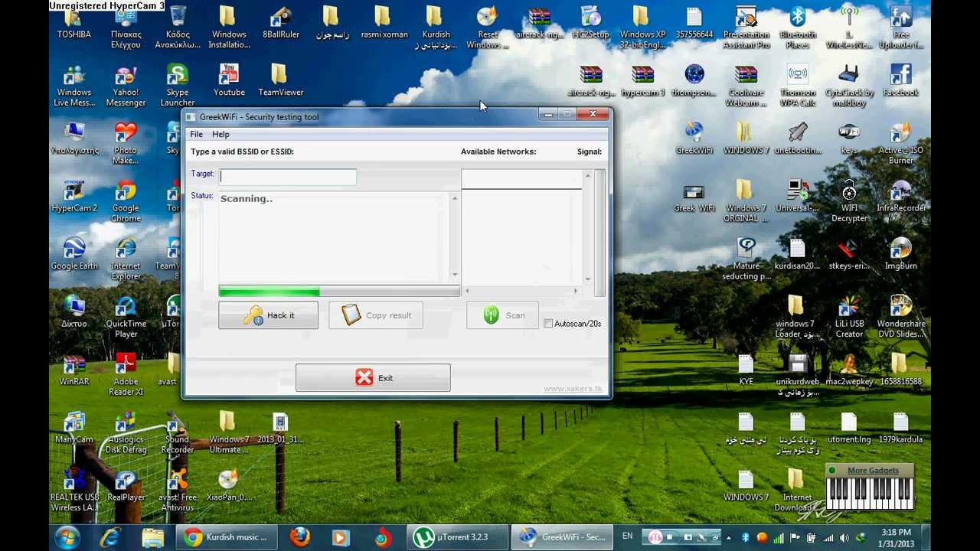Select the Yahoo! Messenger desktop icon

point(126,85)
